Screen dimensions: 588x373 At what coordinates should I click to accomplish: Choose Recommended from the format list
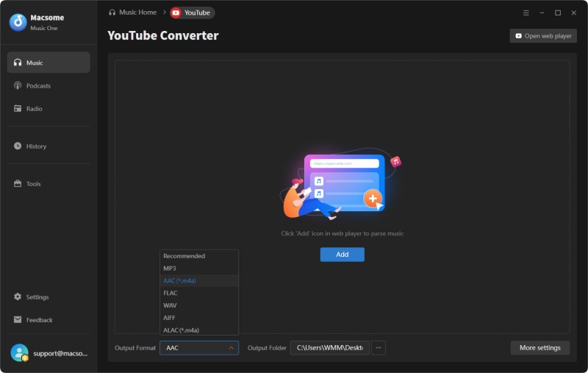point(199,256)
